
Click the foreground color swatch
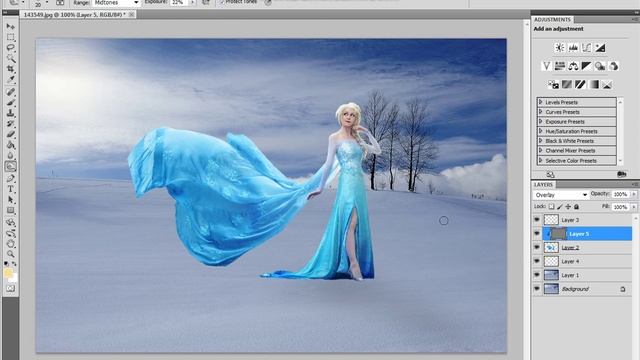(x=8, y=273)
